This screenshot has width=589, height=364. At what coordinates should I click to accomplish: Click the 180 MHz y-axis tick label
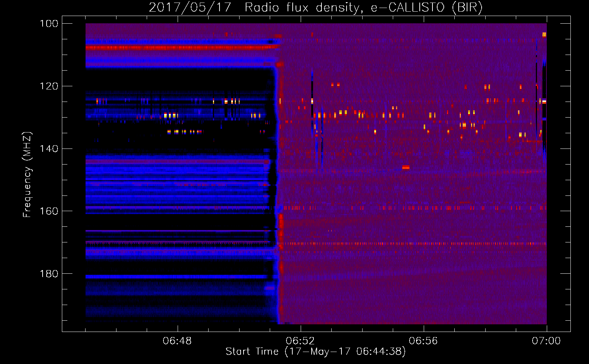(x=49, y=274)
